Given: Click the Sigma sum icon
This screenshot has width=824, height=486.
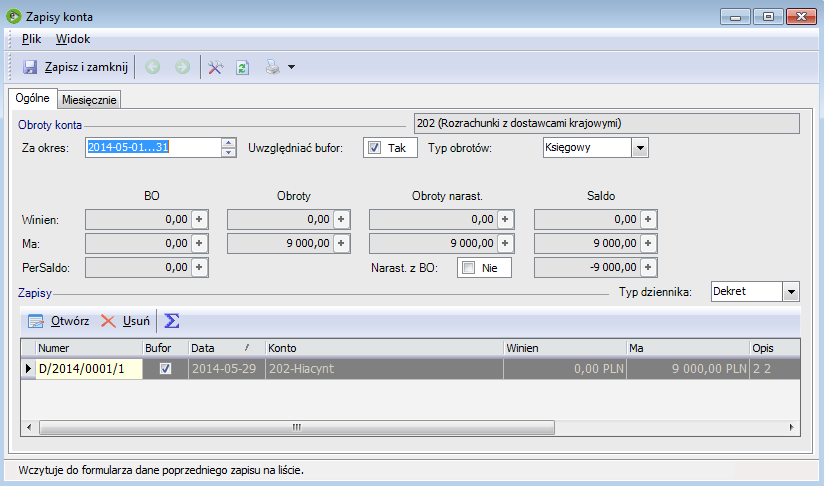Looking at the screenshot, I should [172, 321].
